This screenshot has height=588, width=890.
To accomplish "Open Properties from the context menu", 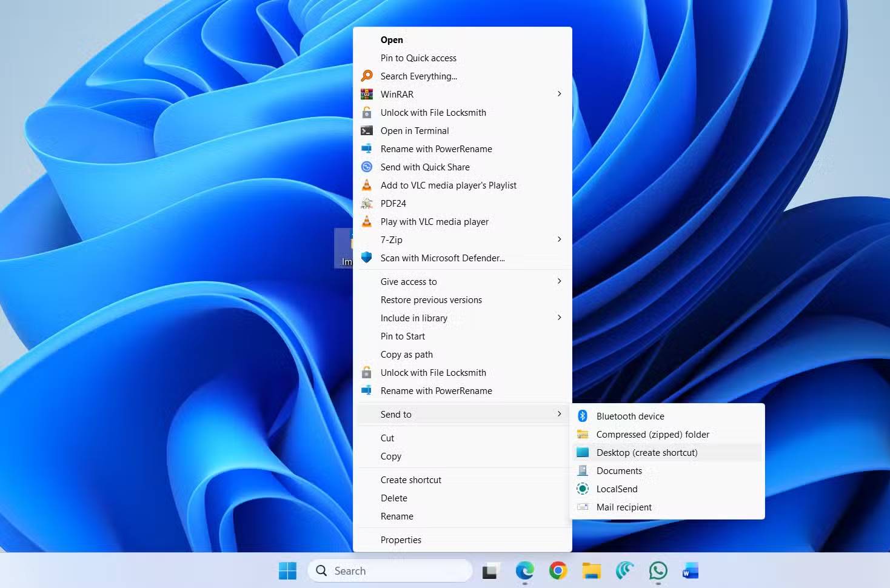I will pyautogui.click(x=401, y=540).
